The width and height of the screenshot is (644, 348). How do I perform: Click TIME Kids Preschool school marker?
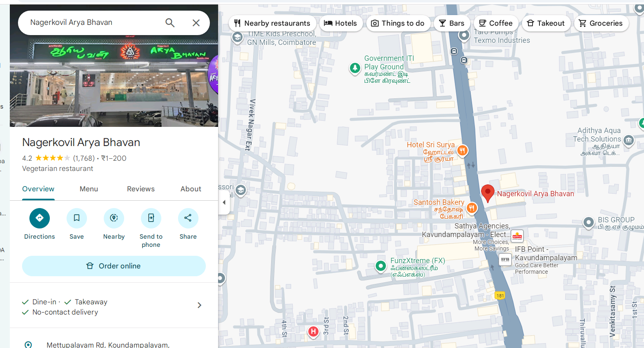click(237, 38)
